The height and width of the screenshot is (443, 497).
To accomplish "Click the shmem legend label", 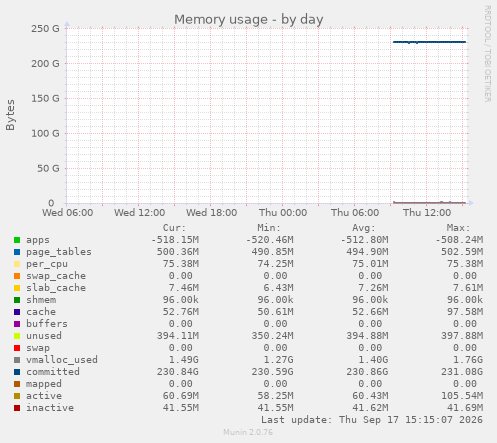I will coord(41,300).
